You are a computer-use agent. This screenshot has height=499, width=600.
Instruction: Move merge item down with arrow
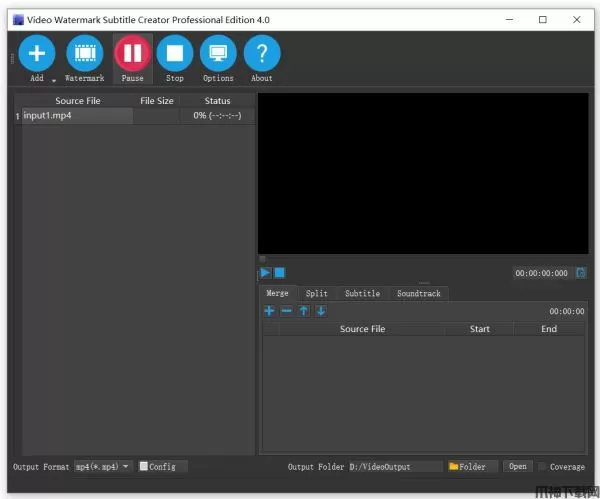point(321,311)
